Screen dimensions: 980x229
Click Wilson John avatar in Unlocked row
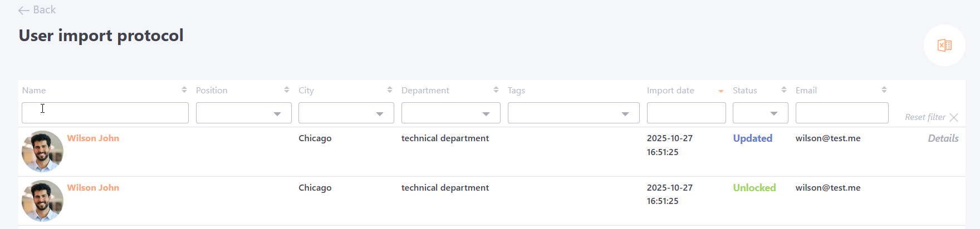42,201
